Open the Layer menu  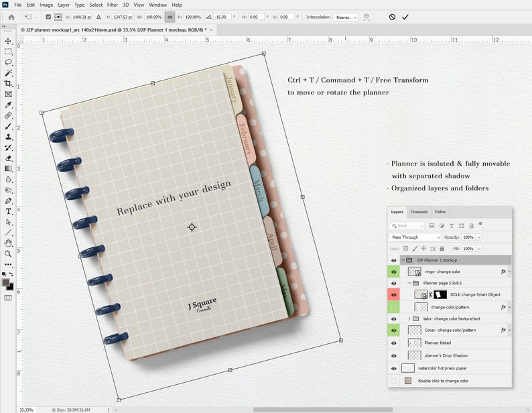[x=64, y=5]
